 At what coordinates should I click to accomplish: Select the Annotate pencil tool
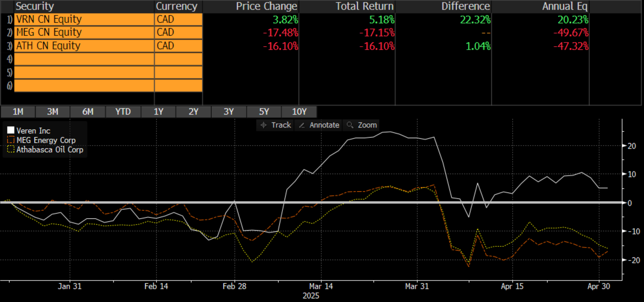[x=319, y=125]
